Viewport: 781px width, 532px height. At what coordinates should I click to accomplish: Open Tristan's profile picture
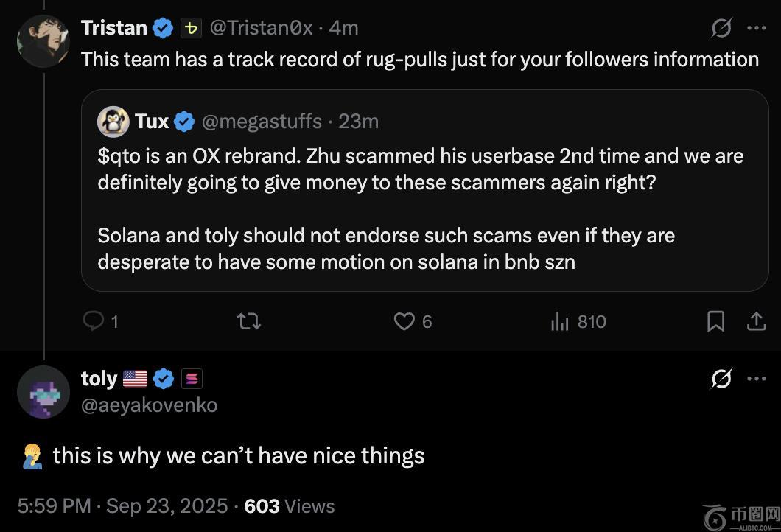point(43,41)
